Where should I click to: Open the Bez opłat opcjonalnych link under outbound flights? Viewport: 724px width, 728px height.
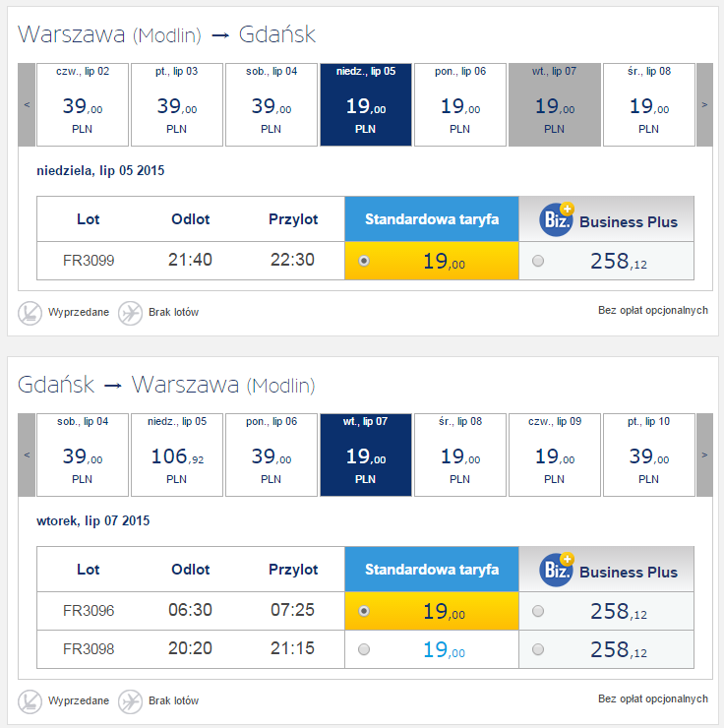tap(653, 311)
